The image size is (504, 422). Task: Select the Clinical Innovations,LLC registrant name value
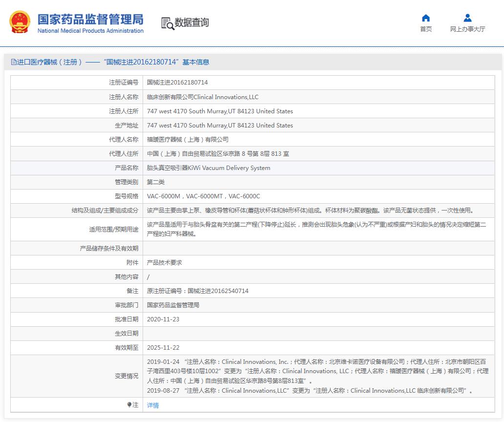coord(203,97)
